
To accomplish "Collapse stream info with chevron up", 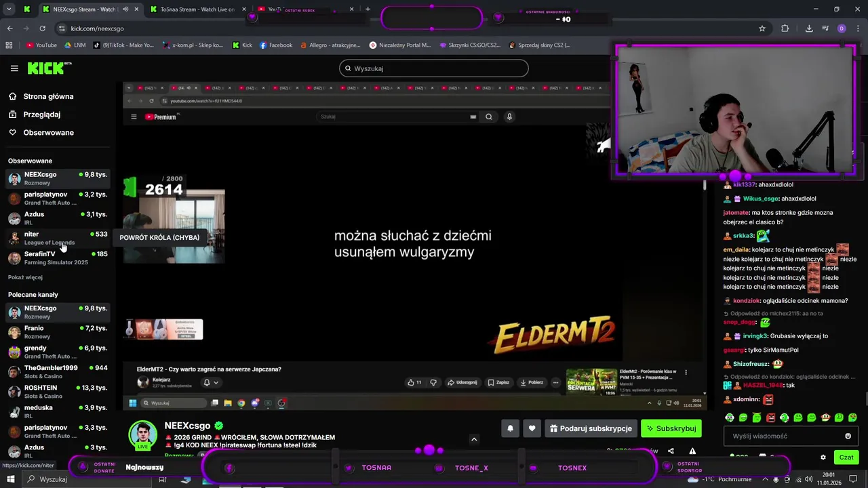I will click(x=474, y=439).
